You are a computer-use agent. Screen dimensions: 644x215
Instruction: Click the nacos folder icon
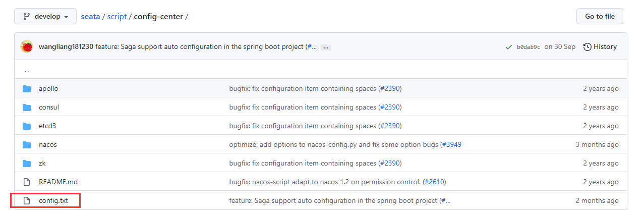pos(27,145)
